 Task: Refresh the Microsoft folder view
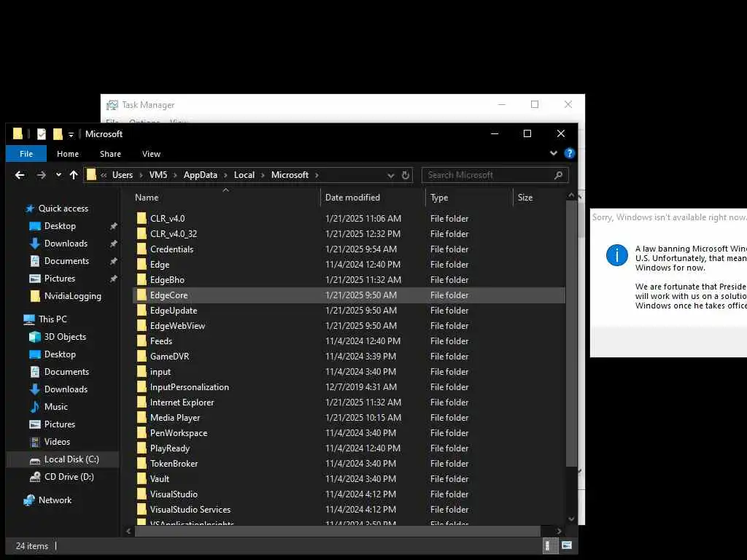(406, 175)
